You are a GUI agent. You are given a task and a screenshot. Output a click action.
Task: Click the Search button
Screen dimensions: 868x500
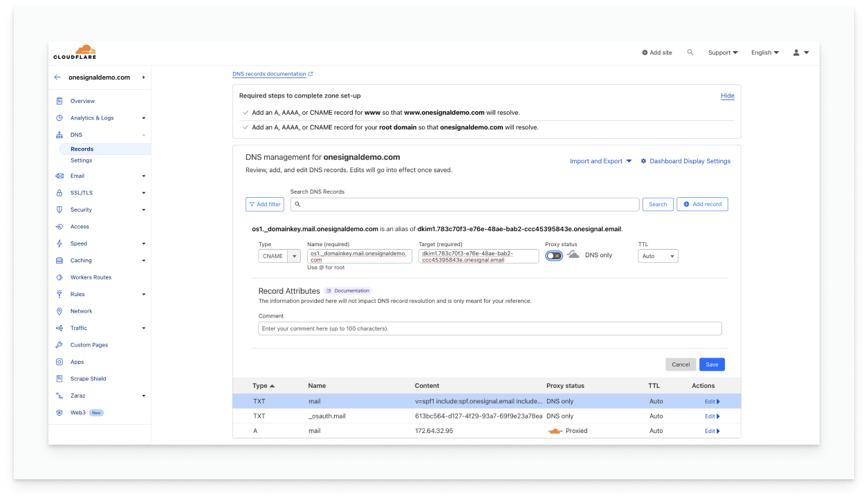pos(658,204)
